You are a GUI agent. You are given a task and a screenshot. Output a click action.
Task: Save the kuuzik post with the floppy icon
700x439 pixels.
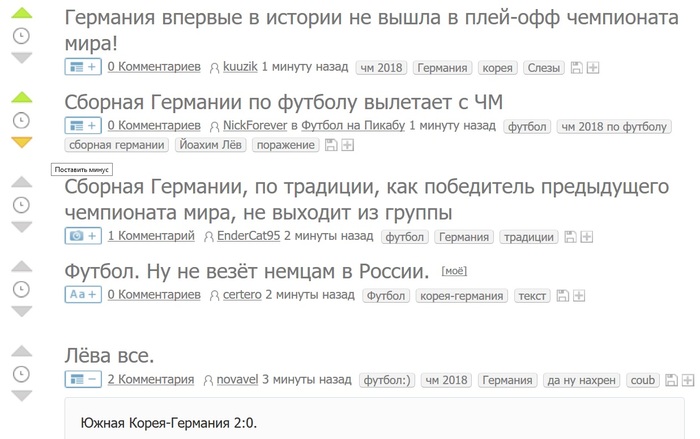click(577, 68)
